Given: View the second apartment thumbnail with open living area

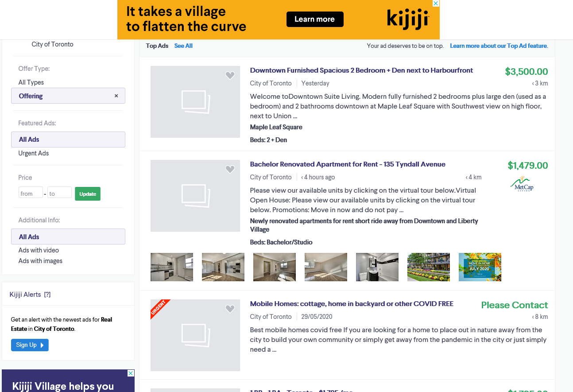Looking at the screenshot, I should pos(223,267).
